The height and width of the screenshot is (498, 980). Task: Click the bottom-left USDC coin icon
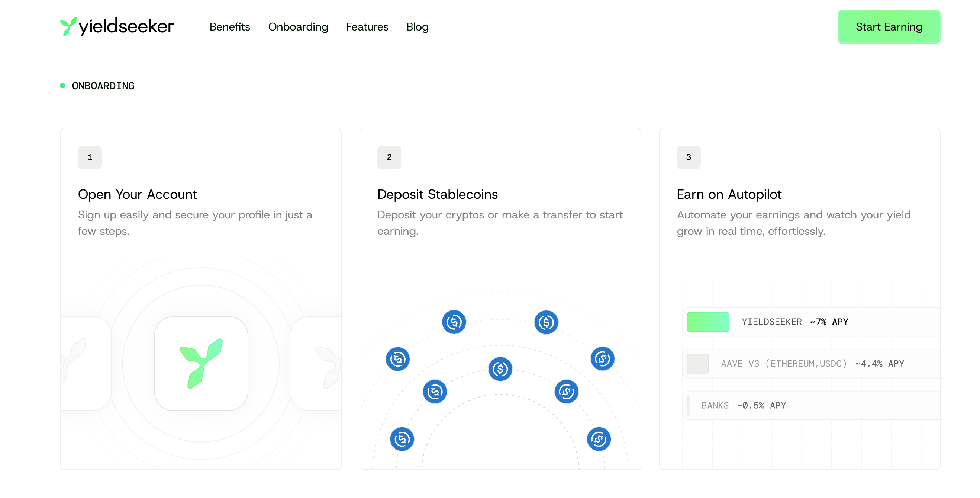[x=402, y=439]
